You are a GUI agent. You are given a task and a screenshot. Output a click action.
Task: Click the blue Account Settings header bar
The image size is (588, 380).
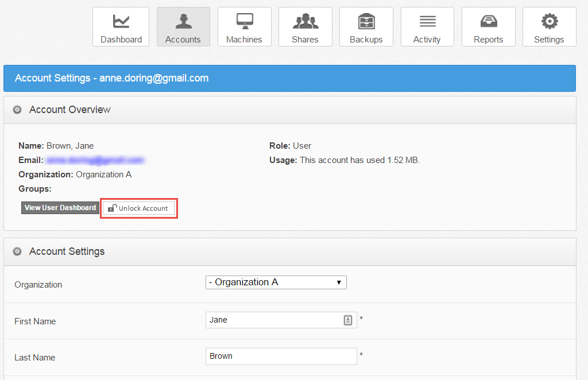[289, 78]
